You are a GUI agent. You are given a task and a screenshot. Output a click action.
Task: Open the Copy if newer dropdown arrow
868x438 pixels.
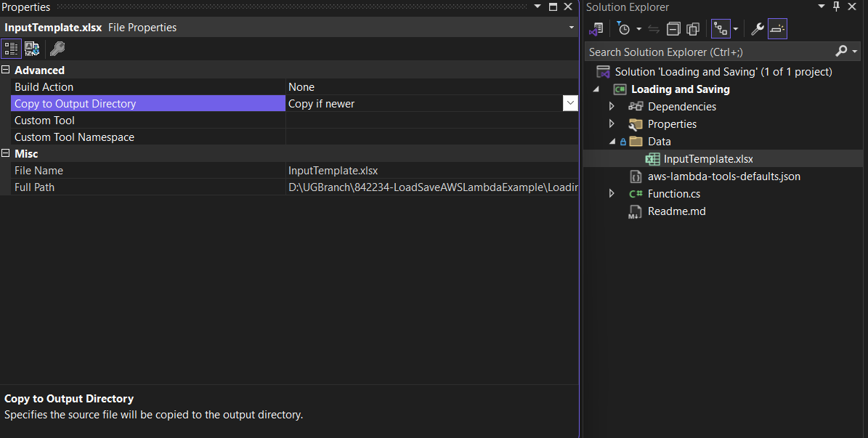(x=570, y=103)
